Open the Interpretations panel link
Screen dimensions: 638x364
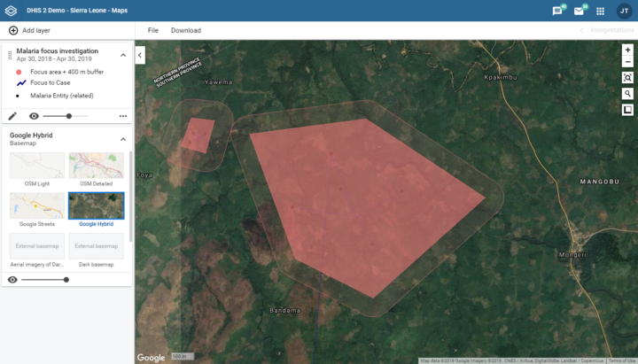pyautogui.click(x=612, y=30)
